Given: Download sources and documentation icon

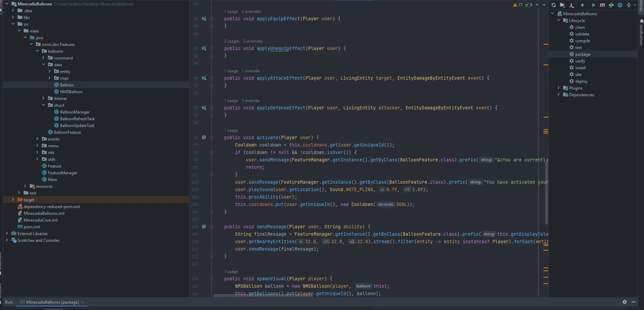Looking at the screenshot, I should (572, 5).
